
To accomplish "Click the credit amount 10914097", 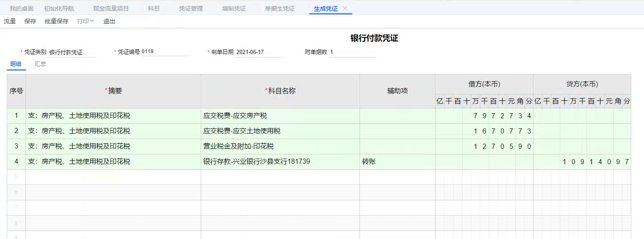I will click(582, 162).
